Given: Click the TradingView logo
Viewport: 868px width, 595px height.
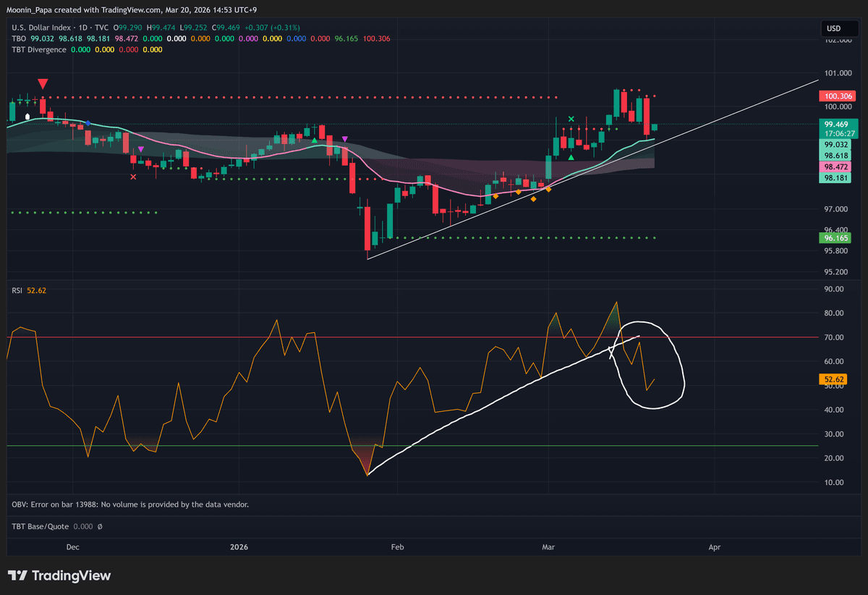Looking at the screenshot, I should point(61,575).
